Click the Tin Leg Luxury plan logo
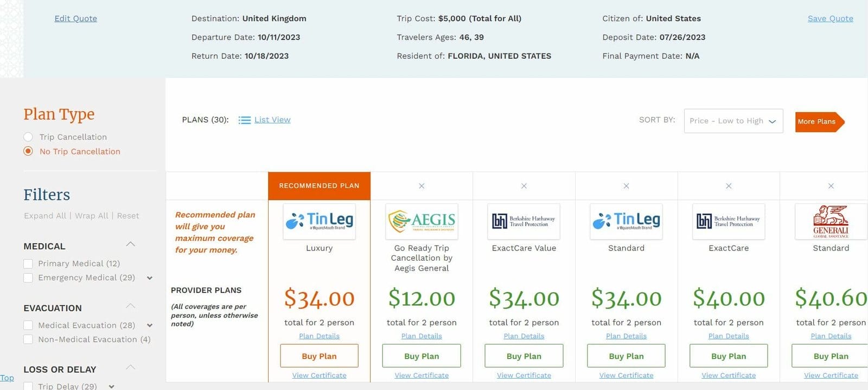 pyautogui.click(x=319, y=221)
